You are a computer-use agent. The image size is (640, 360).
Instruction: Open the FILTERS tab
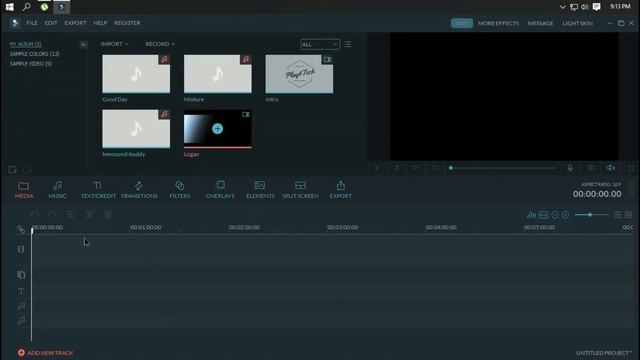pos(180,190)
